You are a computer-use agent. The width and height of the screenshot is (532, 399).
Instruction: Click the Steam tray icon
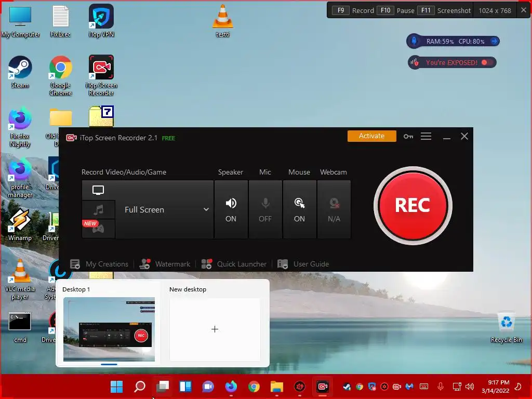point(347,387)
